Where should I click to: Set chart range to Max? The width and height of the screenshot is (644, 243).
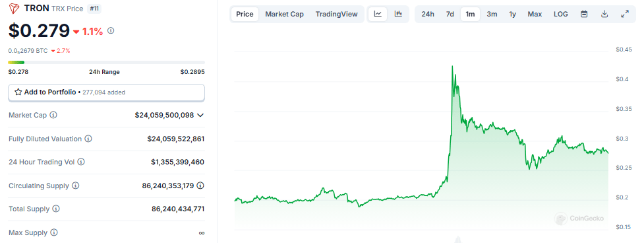click(535, 14)
